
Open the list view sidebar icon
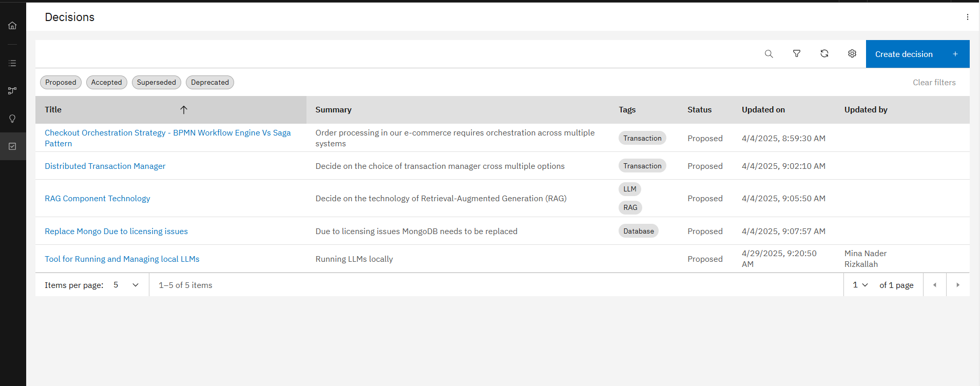click(12, 63)
